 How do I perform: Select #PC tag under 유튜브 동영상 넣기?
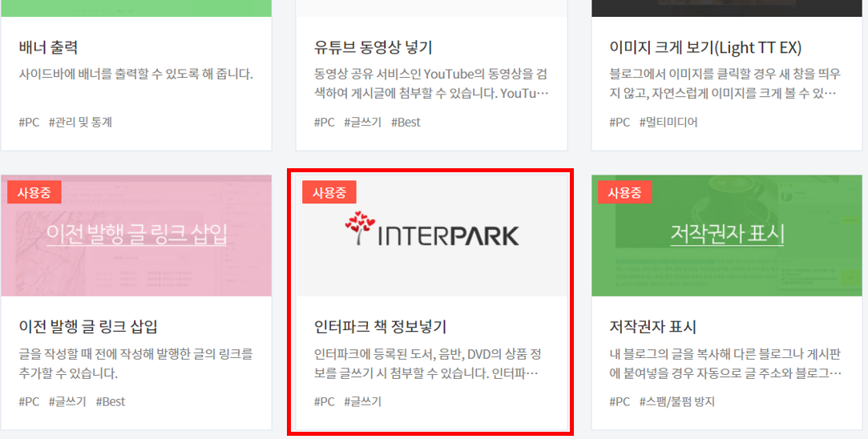[325, 123]
